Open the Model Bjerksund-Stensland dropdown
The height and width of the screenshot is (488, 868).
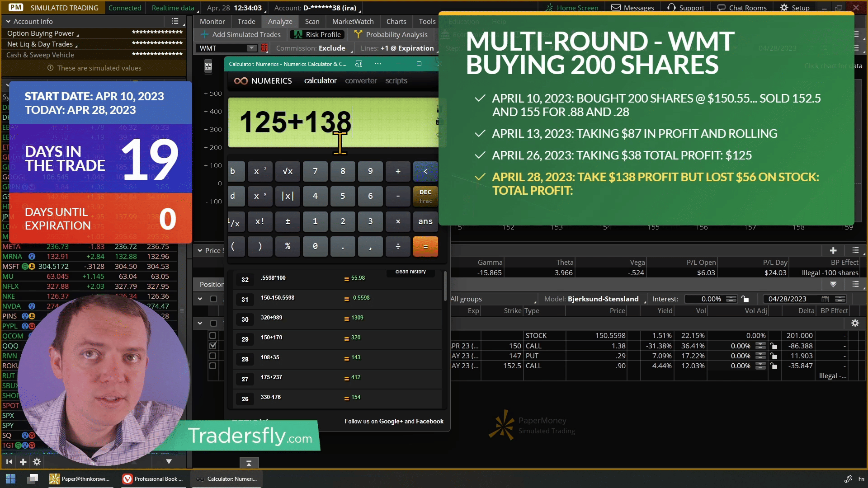click(x=595, y=299)
